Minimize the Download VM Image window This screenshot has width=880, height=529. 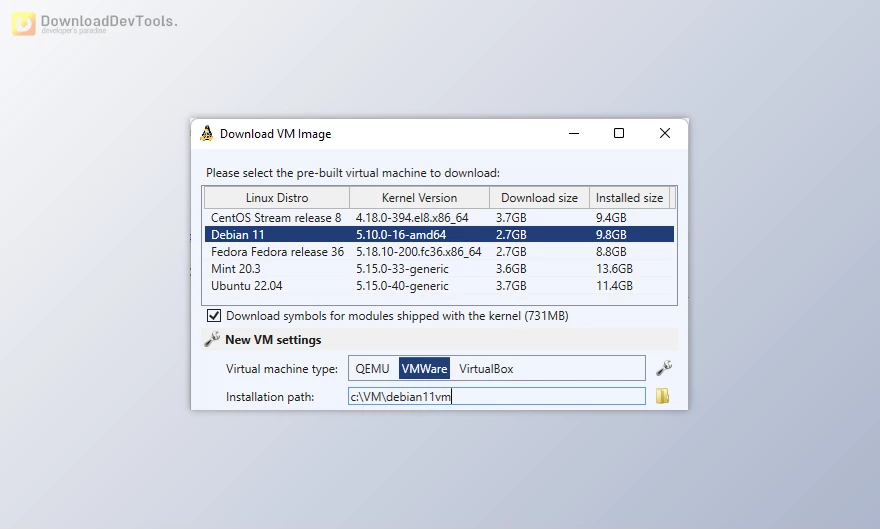pyautogui.click(x=574, y=134)
